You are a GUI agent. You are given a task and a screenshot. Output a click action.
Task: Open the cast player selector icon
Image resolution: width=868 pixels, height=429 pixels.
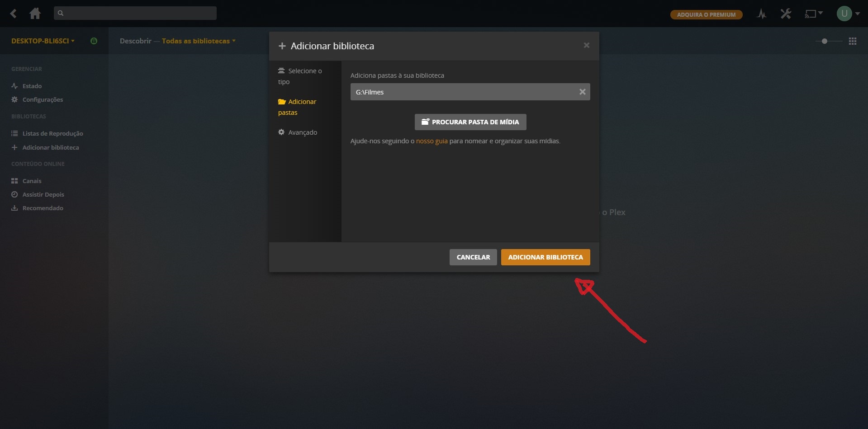point(813,14)
